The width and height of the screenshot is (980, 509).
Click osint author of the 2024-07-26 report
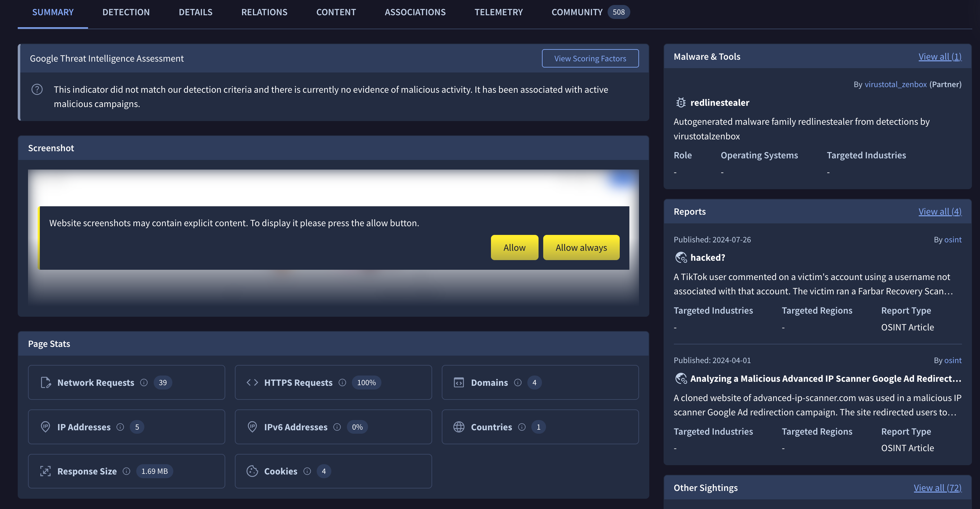click(x=953, y=240)
